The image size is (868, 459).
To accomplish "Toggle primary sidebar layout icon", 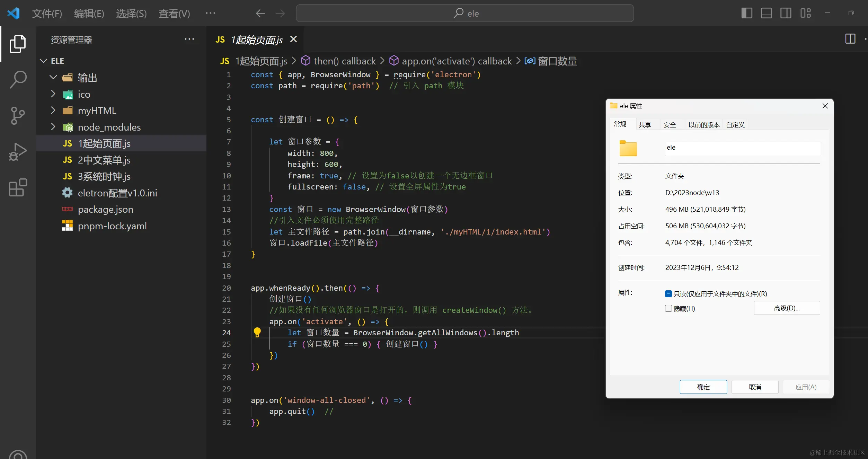I will (x=746, y=13).
